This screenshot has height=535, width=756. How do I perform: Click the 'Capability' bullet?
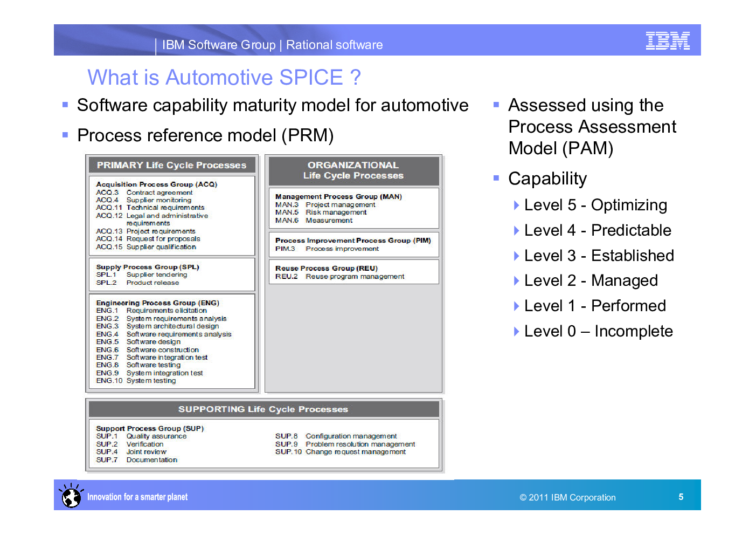(x=547, y=179)
